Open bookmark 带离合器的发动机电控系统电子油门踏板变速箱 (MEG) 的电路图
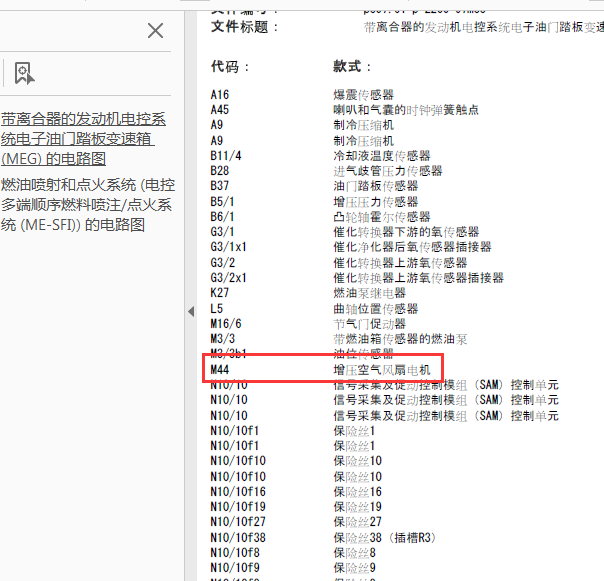 coord(83,139)
